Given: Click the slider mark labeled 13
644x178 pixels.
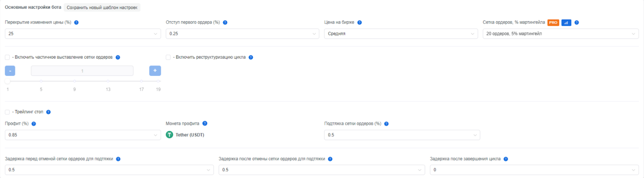Looking at the screenshot, I should [108, 81].
